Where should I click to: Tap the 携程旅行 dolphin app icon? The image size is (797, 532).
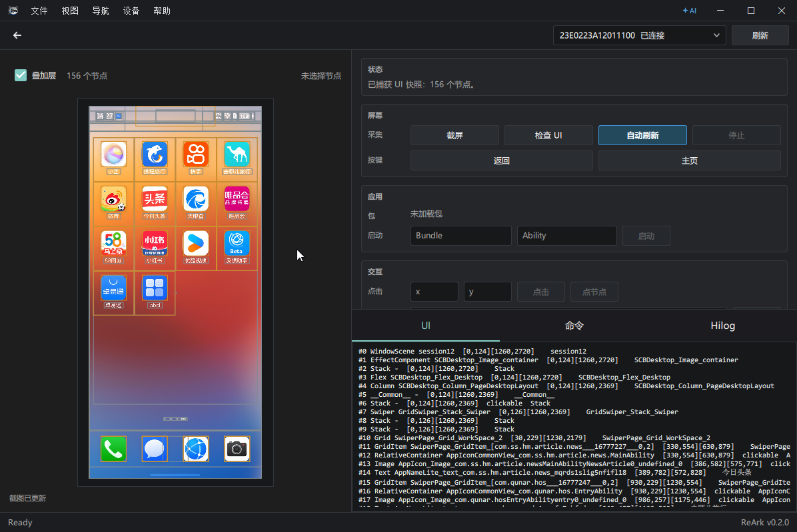pos(155,154)
